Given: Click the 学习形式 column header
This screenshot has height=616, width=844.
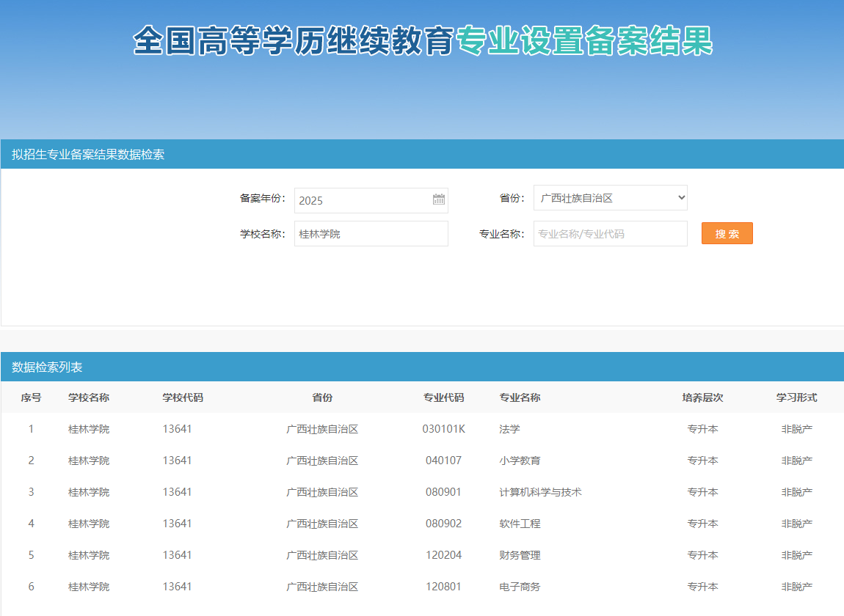Looking at the screenshot, I should click(x=796, y=397).
